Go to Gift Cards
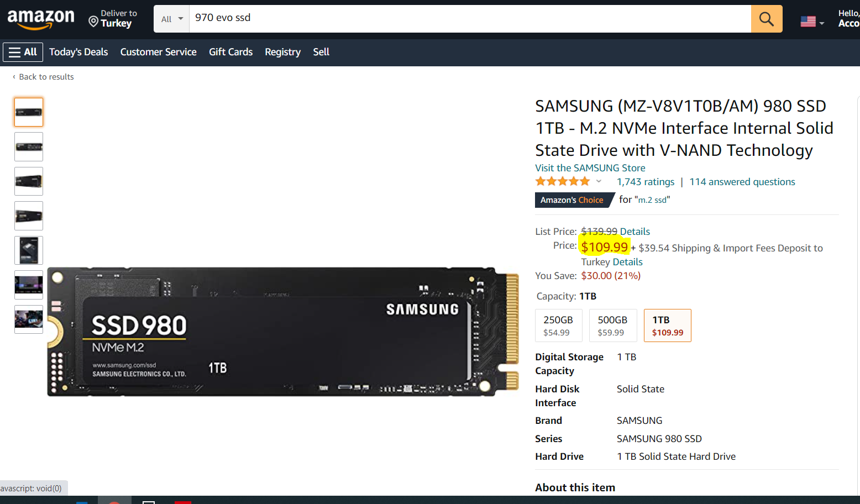This screenshot has width=860, height=504. pyautogui.click(x=231, y=52)
